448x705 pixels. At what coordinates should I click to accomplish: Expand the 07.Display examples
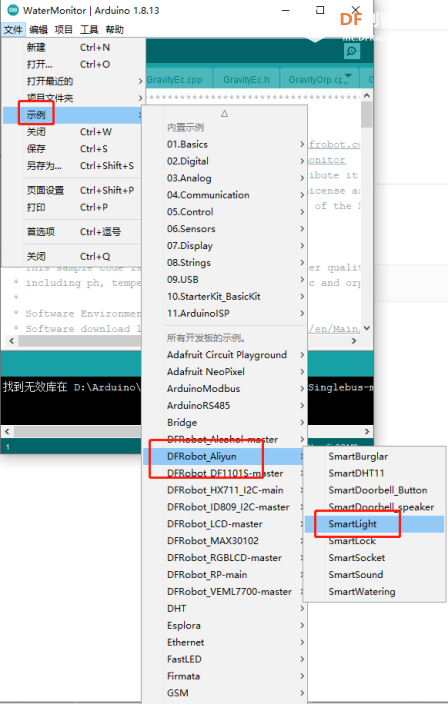tap(225, 245)
